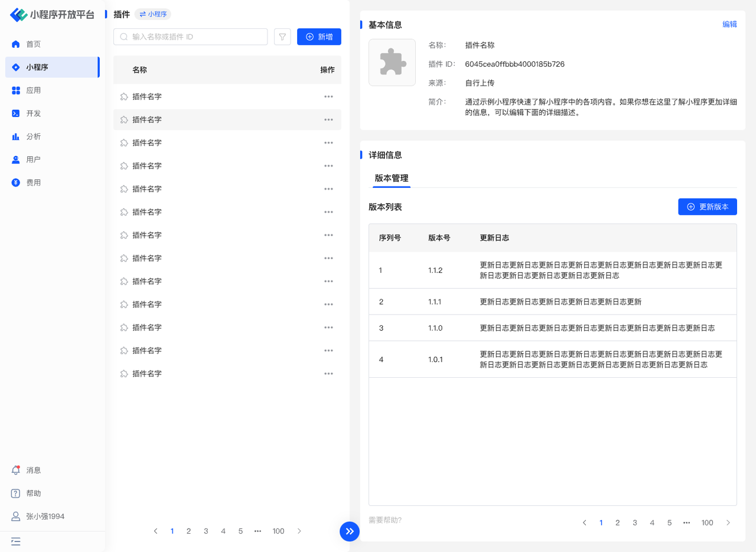Click the Help question mark icon
The height and width of the screenshot is (552, 756).
(17, 493)
